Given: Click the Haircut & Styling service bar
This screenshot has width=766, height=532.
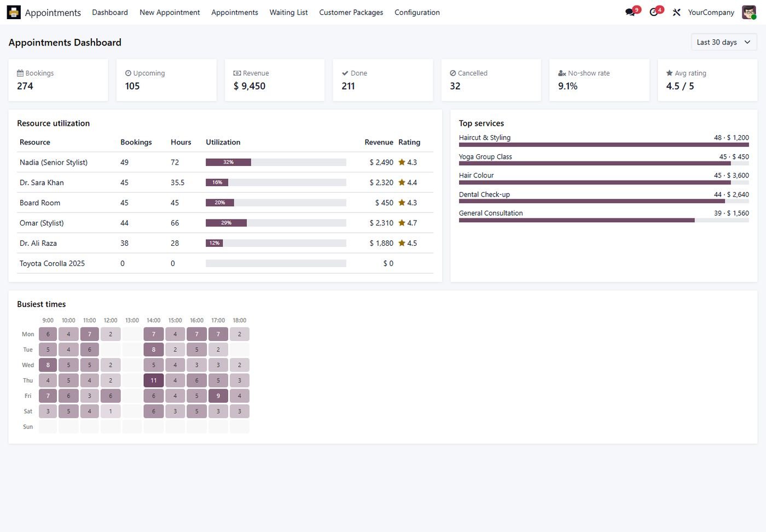Looking at the screenshot, I should click(604, 144).
